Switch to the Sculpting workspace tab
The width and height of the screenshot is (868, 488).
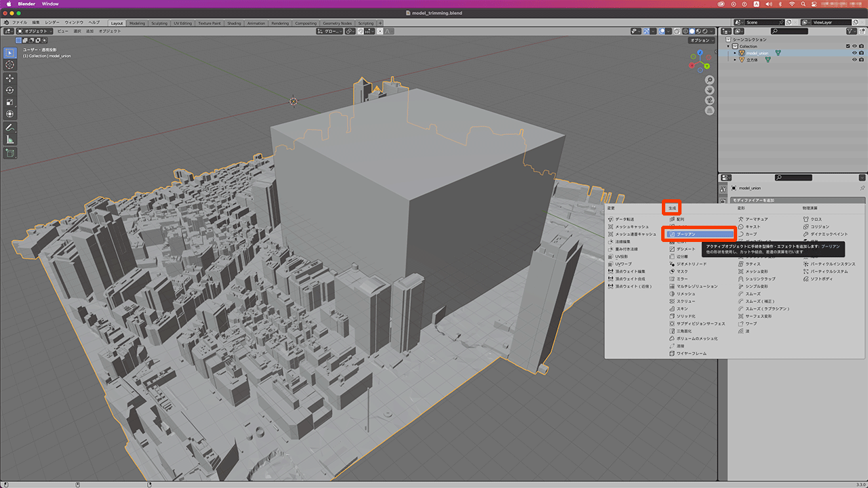pyautogui.click(x=159, y=23)
